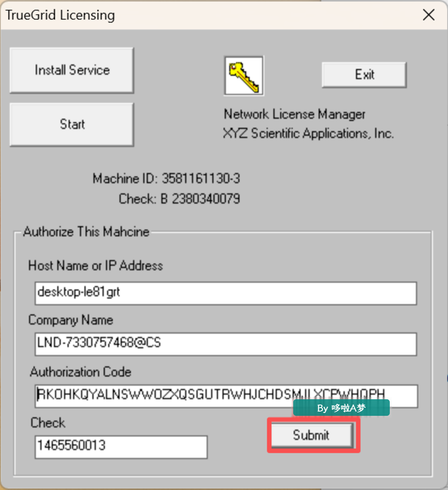
Task: Select the Authorization Code input box
Action: 226,396
